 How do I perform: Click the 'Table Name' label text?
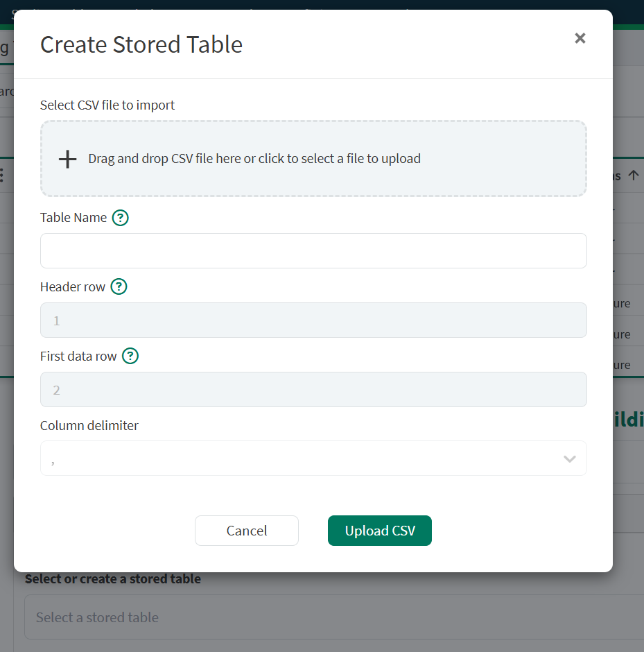coord(73,218)
